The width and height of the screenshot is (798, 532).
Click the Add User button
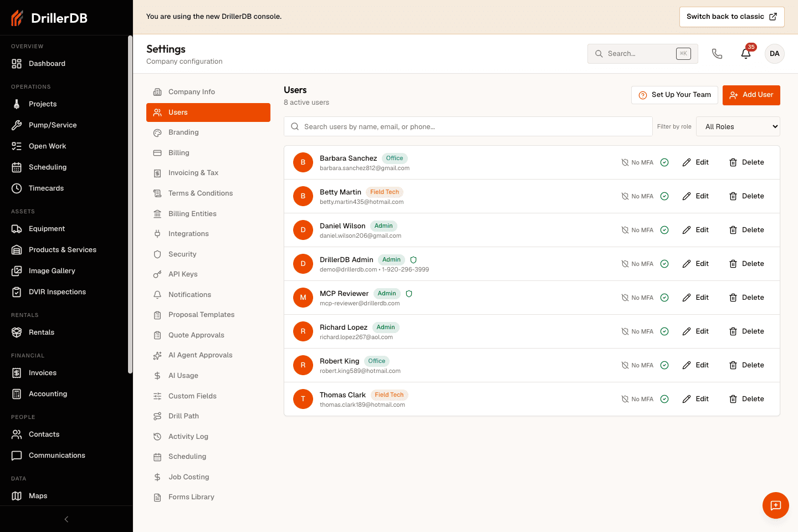[751, 95]
